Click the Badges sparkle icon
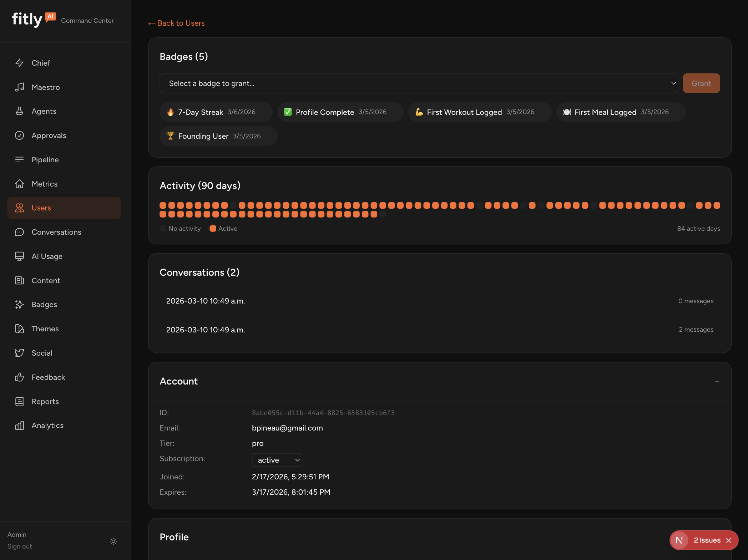748x560 pixels. coord(20,304)
